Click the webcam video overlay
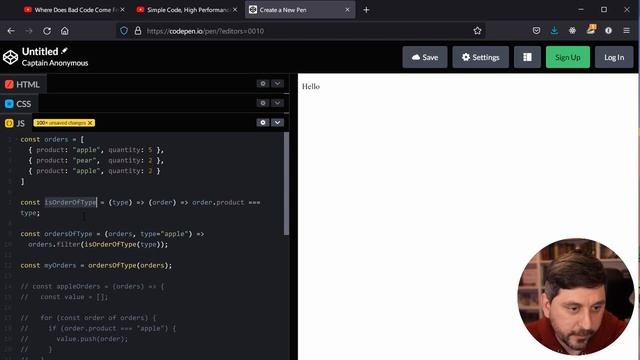 [x=576, y=296]
